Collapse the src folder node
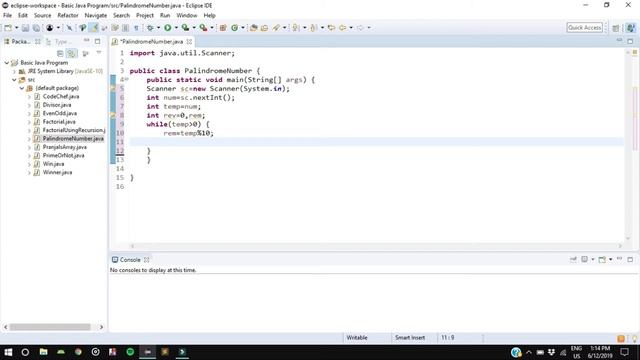The height and width of the screenshot is (360, 640). pyautogui.click(x=14, y=80)
